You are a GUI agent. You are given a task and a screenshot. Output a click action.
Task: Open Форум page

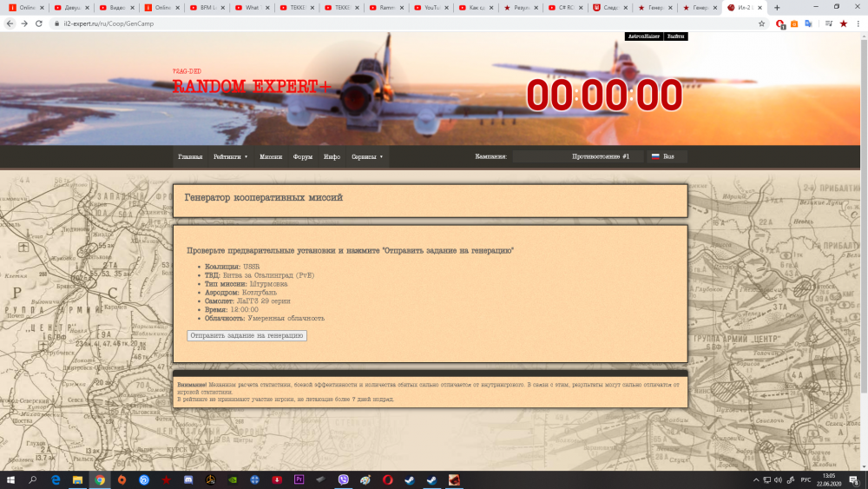(303, 156)
